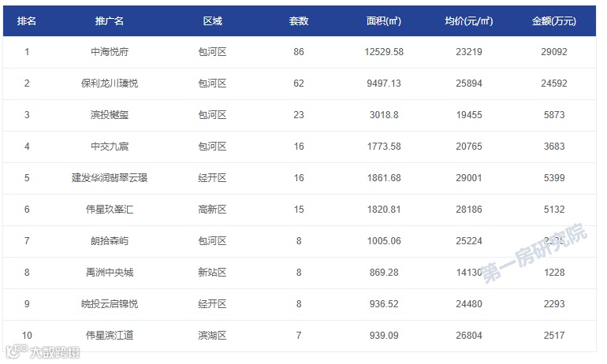607x364 pixels.
Task: Click the area value 1005.06
Action: (x=384, y=241)
